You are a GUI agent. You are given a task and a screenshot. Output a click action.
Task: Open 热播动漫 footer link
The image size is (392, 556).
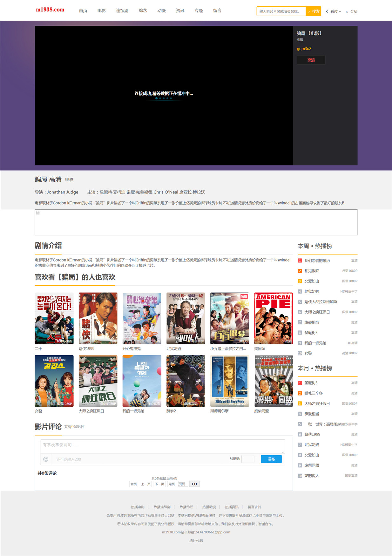[x=209, y=507]
